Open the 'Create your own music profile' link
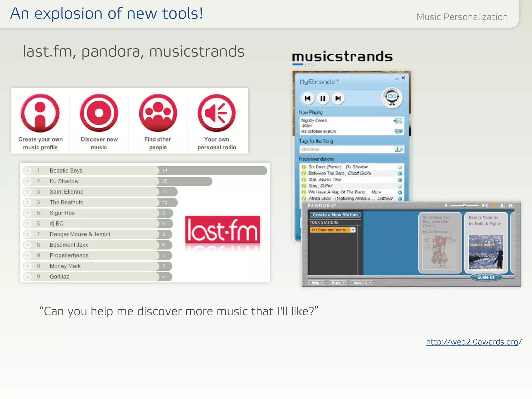 click(40, 143)
